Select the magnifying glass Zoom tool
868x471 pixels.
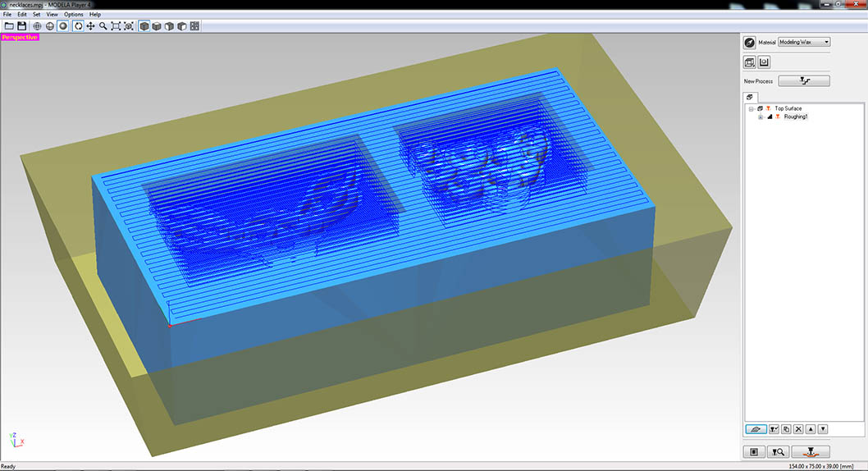pos(103,26)
